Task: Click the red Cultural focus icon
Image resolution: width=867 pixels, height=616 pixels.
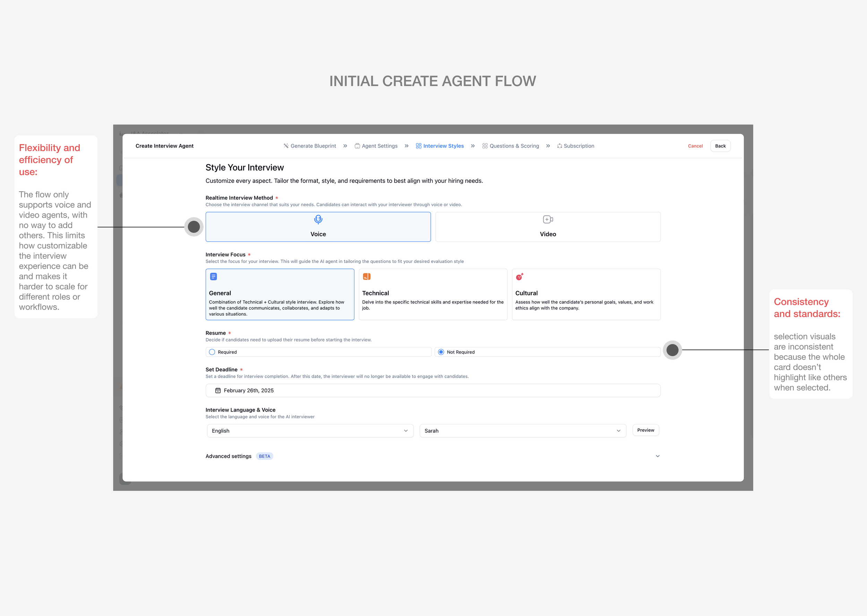Action: click(519, 277)
